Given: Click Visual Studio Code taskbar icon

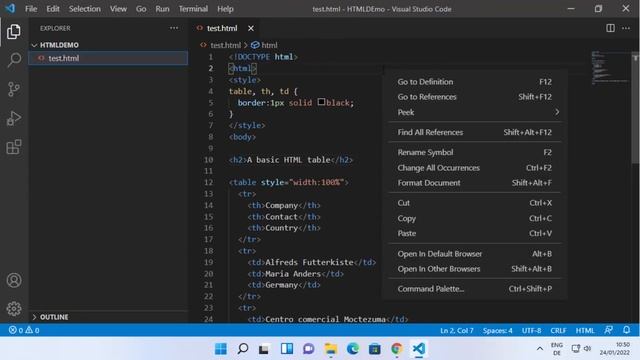Looking at the screenshot, I should tap(418, 349).
